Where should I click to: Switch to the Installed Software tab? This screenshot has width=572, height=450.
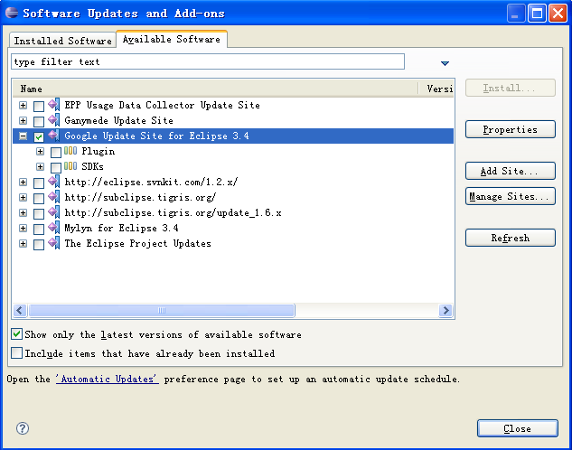click(62, 40)
